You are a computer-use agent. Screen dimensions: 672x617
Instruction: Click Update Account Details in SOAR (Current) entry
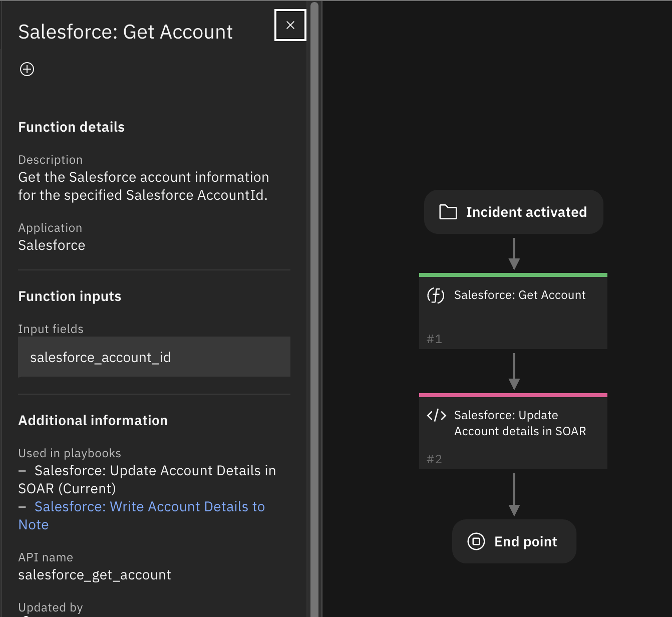pyautogui.click(x=147, y=479)
